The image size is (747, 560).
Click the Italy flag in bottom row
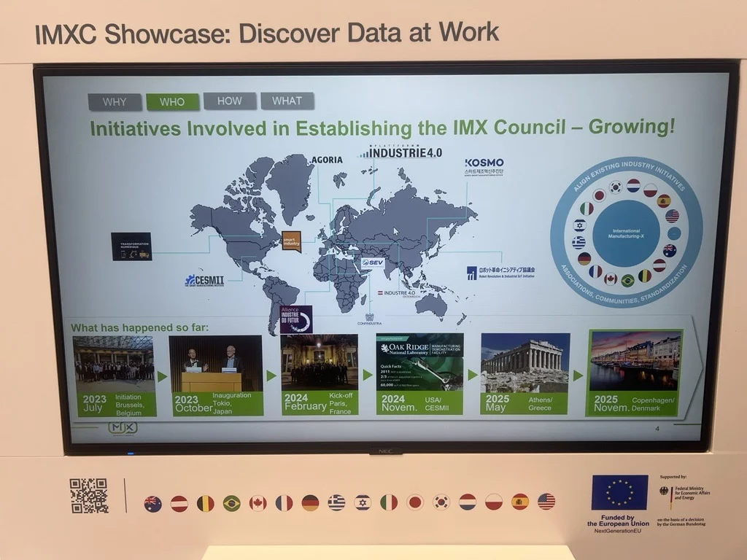[x=389, y=502]
